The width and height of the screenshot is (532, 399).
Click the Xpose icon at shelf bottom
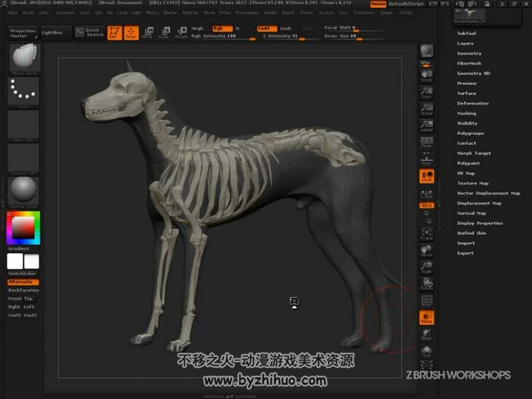(426, 366)
